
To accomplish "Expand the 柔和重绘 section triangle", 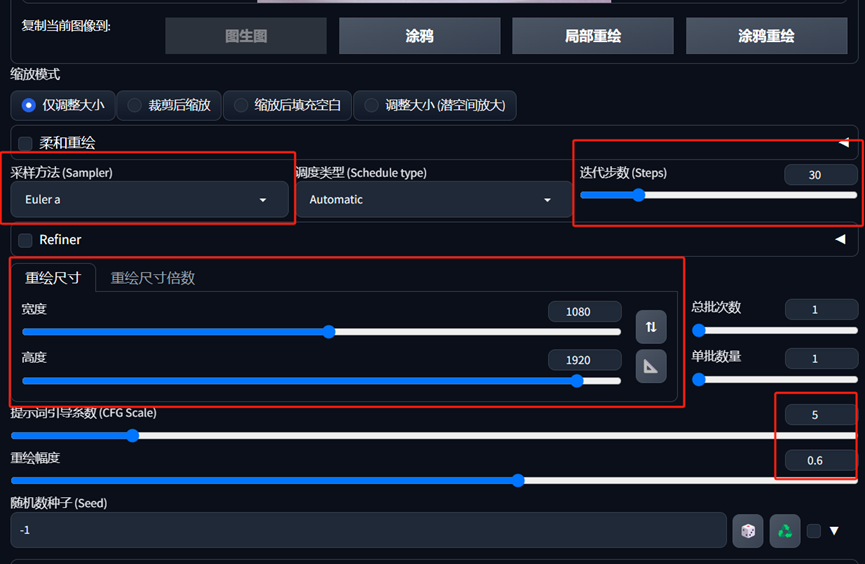I will pyautogui.click(x=843, y=142).
